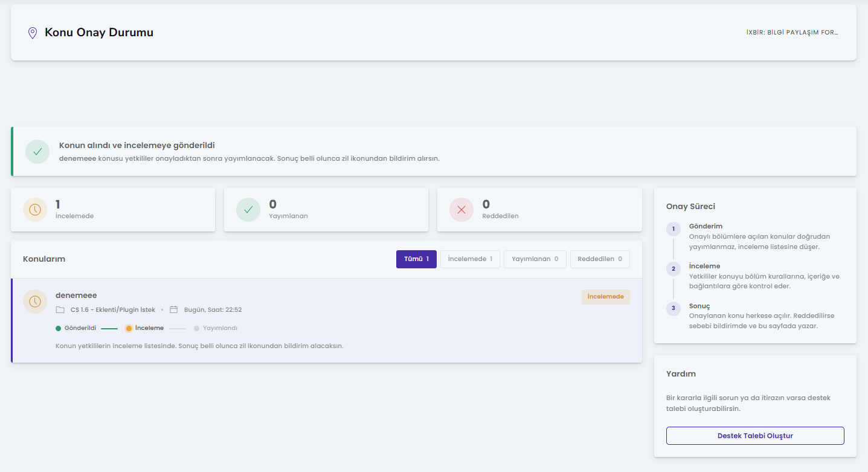Click the grey dot next to Yayımlandı
Viewport: 868px width, 472px height.
click(197, 328)
